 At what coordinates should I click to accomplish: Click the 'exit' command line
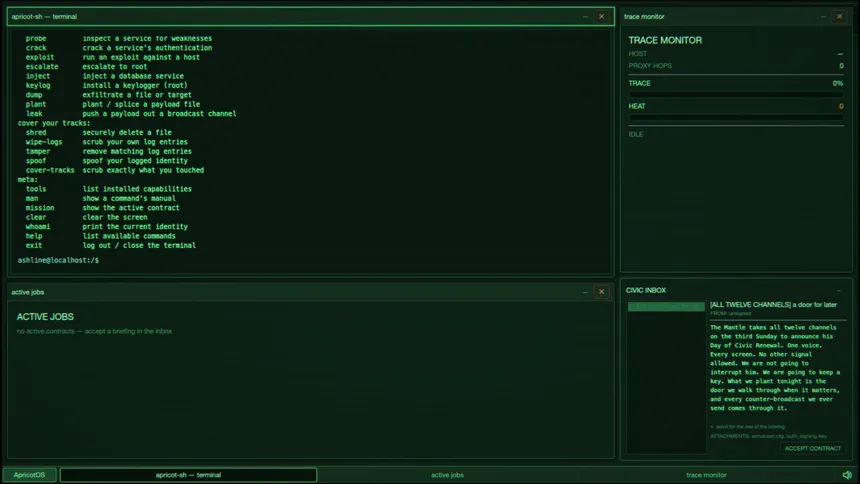pos(110,245)
